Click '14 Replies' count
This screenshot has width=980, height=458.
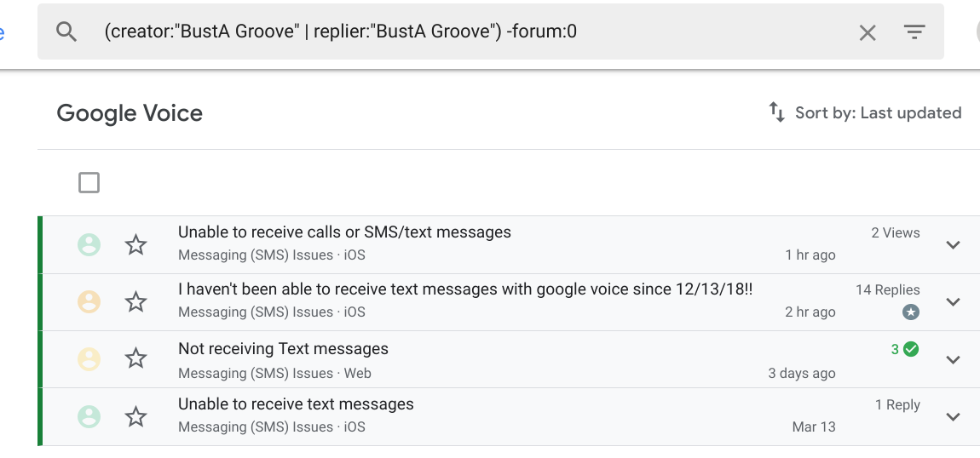887,289
